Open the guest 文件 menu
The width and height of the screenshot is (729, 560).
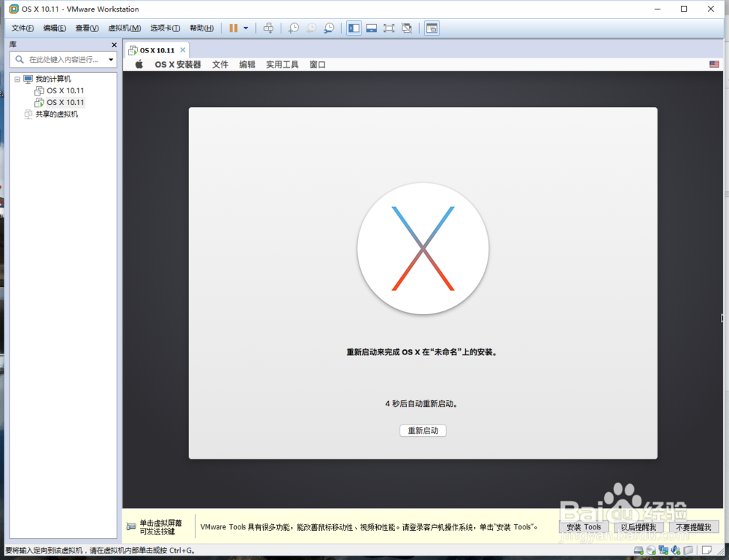click(220, 65)
